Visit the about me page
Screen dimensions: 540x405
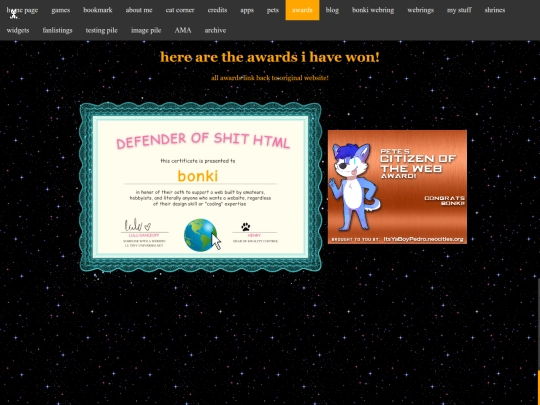(139, 10)
